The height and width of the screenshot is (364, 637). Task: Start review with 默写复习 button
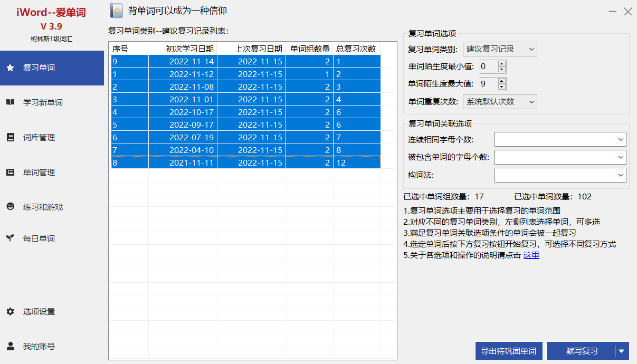pos(581,351)
